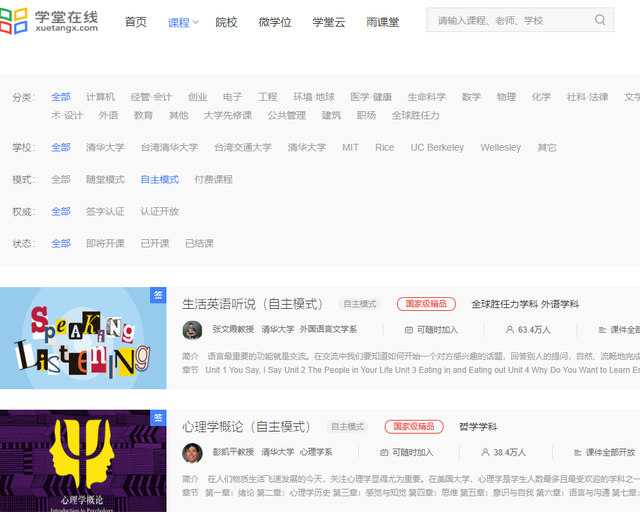Select the 自主模式 mode filter
Screen dimensions: 640x514
(x=160, y=180)
